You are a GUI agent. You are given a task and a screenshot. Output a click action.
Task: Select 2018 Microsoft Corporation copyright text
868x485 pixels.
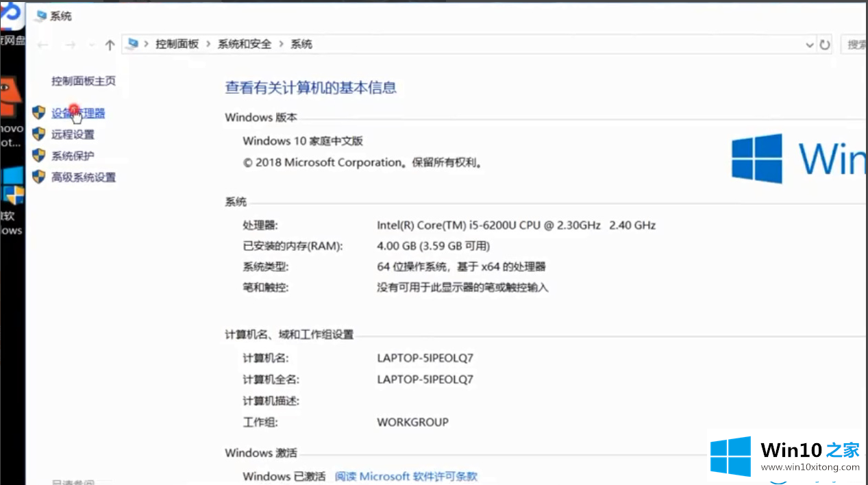point(363,162)
